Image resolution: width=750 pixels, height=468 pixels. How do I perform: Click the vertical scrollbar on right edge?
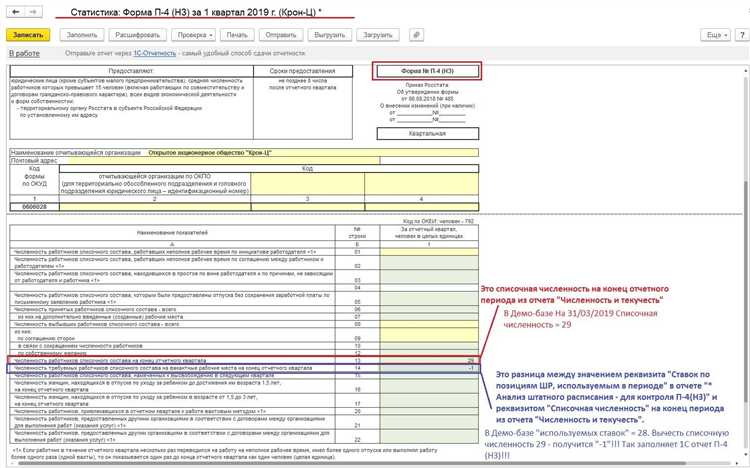[x=744, y=250]
